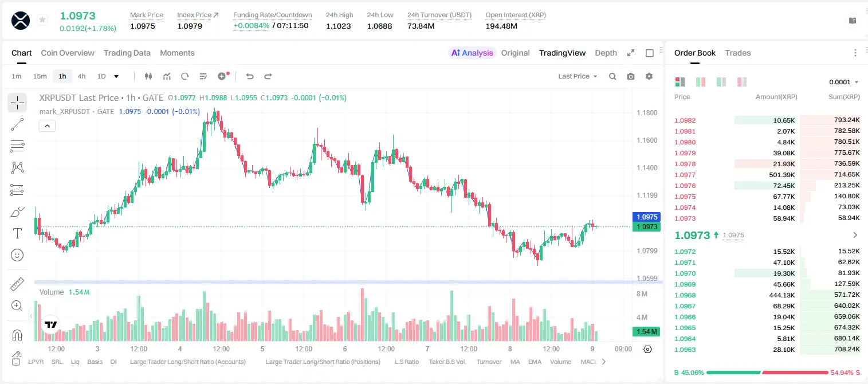Take a chart snapshot with camera icon

point(631,76)
